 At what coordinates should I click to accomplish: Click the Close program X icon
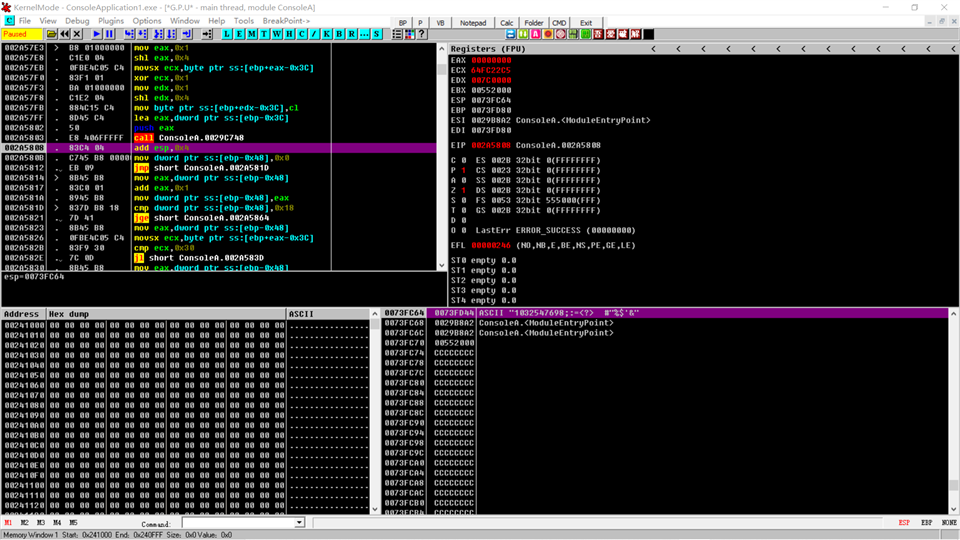(x=77, y=34)
